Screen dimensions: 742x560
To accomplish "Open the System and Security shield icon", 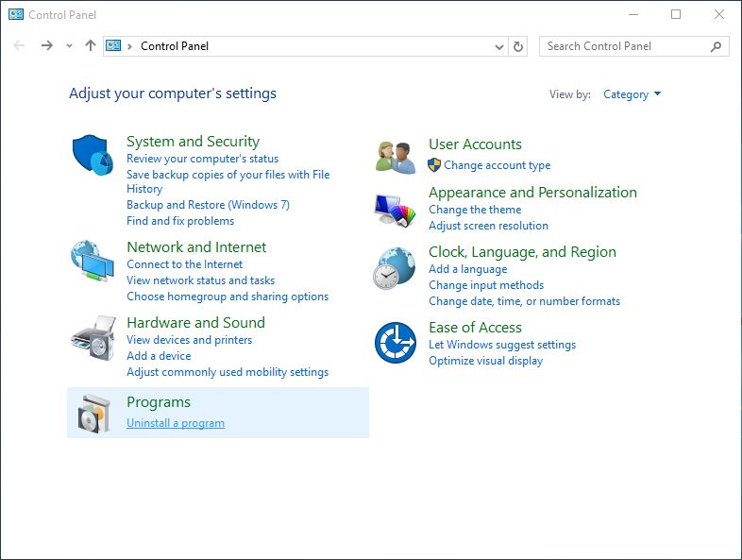I will 93,155.
